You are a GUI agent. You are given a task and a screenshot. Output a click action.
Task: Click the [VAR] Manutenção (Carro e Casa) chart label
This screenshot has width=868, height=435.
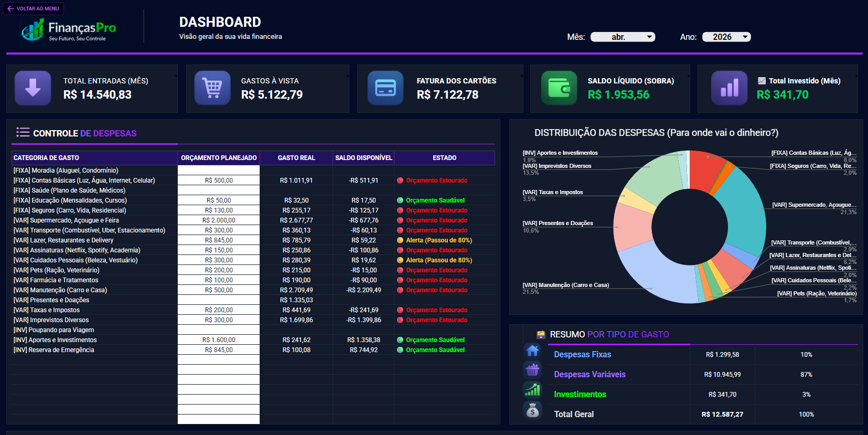(565, 285)
